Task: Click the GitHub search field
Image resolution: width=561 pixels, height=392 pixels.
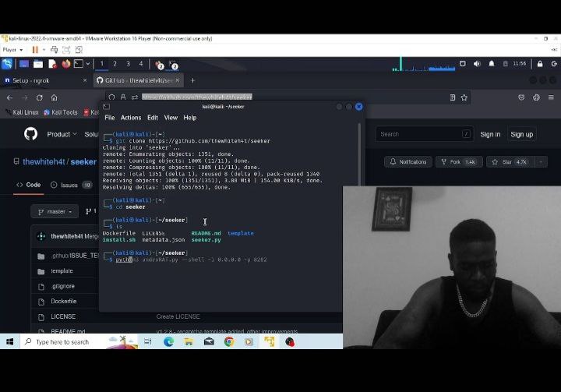Action: pyautogui.click(x=425, y=134)
